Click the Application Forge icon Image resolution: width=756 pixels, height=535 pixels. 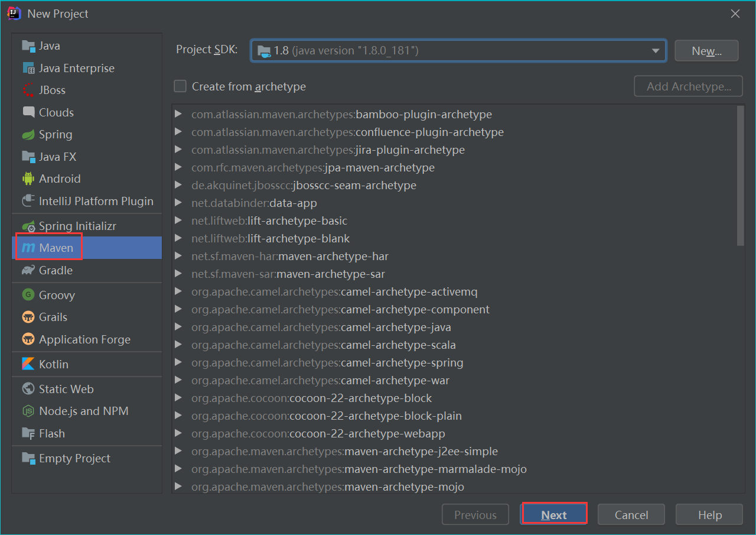[28, 339]
